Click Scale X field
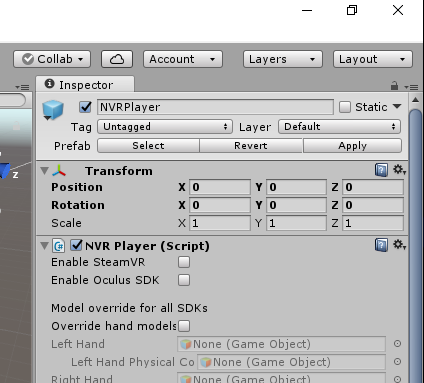 pos(220,223)
